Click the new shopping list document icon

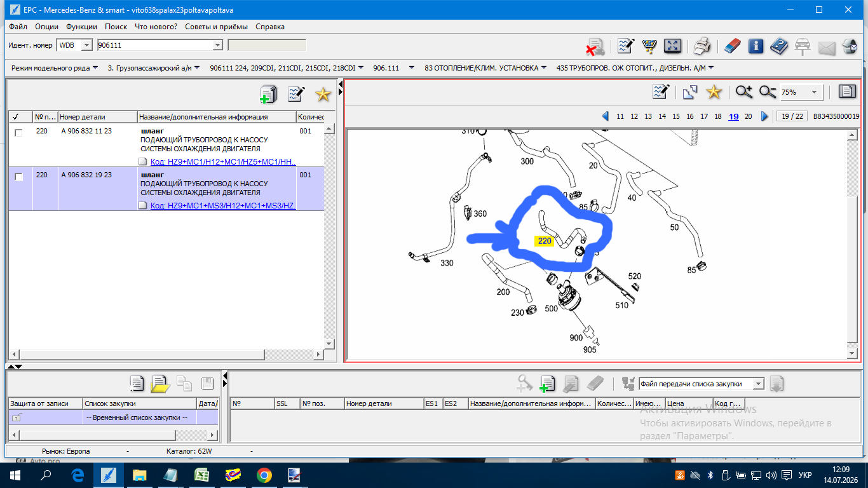click(137, 383)
